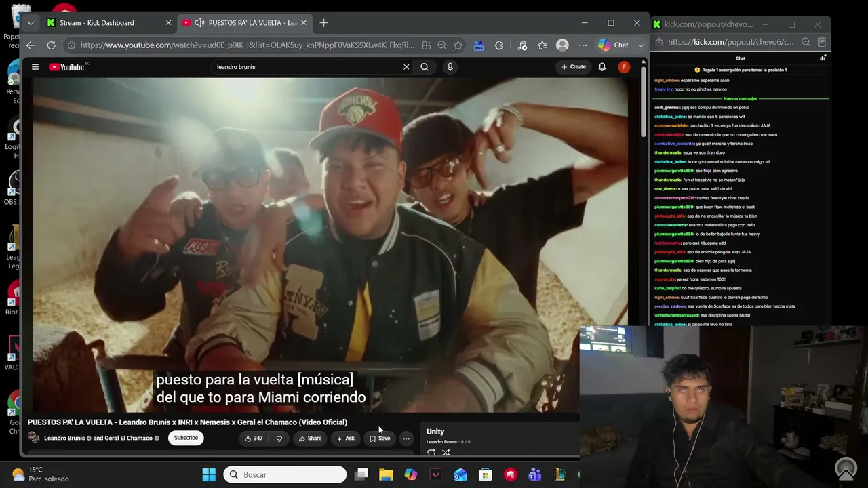Screen dimensions: 868x488
Task: Dislike the PUESTOS PA' LA VUELTA video
Action: pyautogui.click(x=279, y=439)
